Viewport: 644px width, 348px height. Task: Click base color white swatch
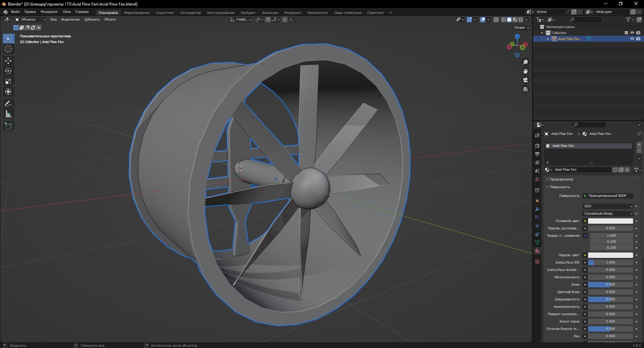(610, 221)
